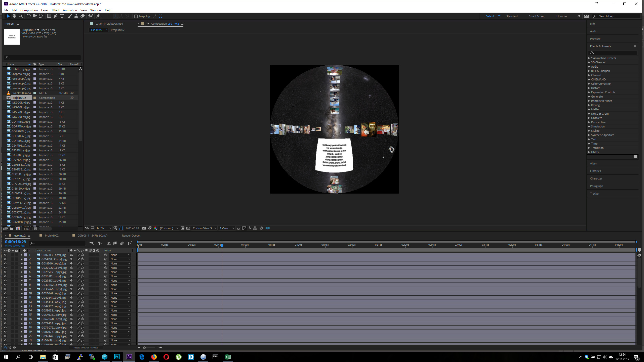Open the 12.5% magnification dropdown
644x362 pixels.
(104, 228)
